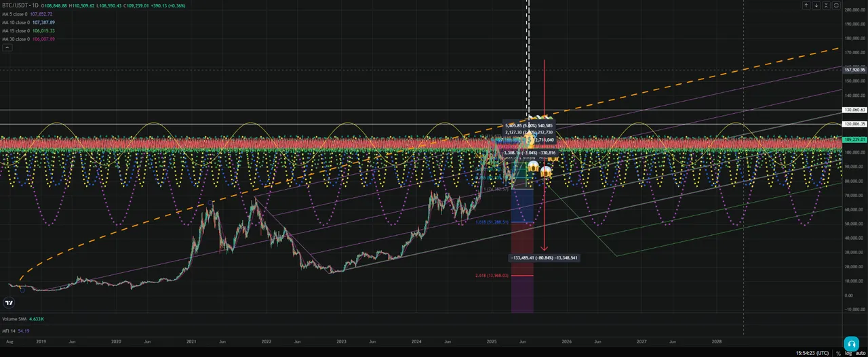The width and height of the screenshot is (868, 357).
Task: Click the -10,000.00 price axis label
Action: 854,310
